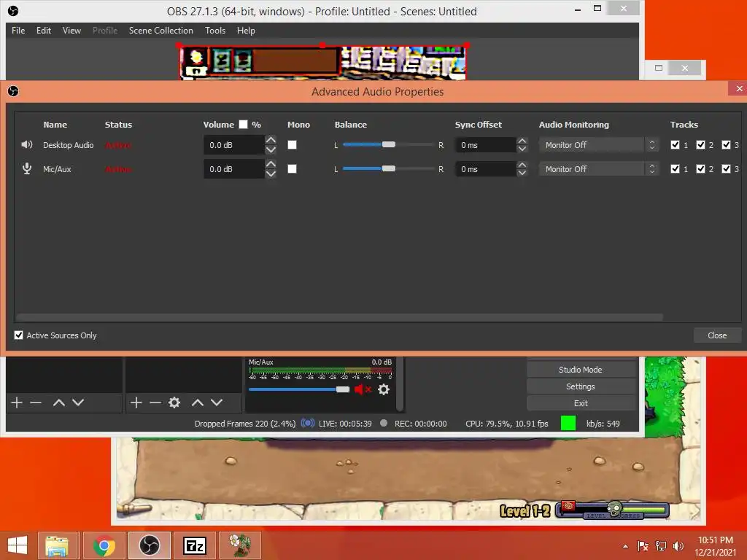Screen dimensions: 747x560
Task: Open the Mic/Aux mixer gear settings
Action: [x=384, y=389]
